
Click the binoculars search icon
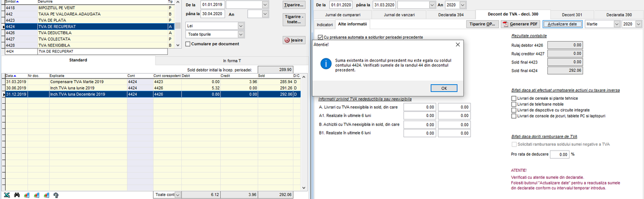(17, 194)
